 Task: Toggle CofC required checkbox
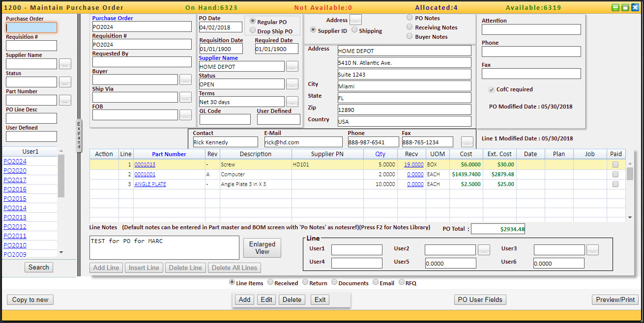click(492, 89)
